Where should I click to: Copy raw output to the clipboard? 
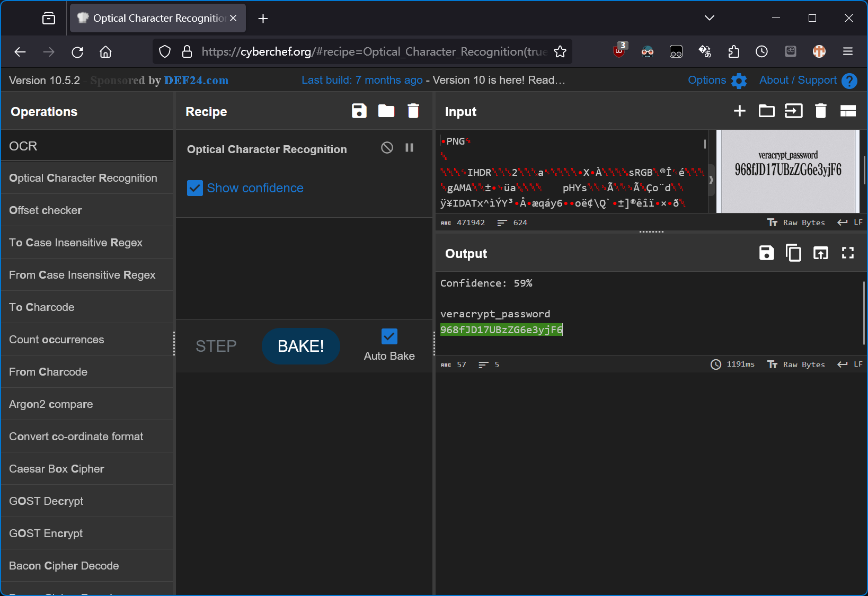(793, 253)
